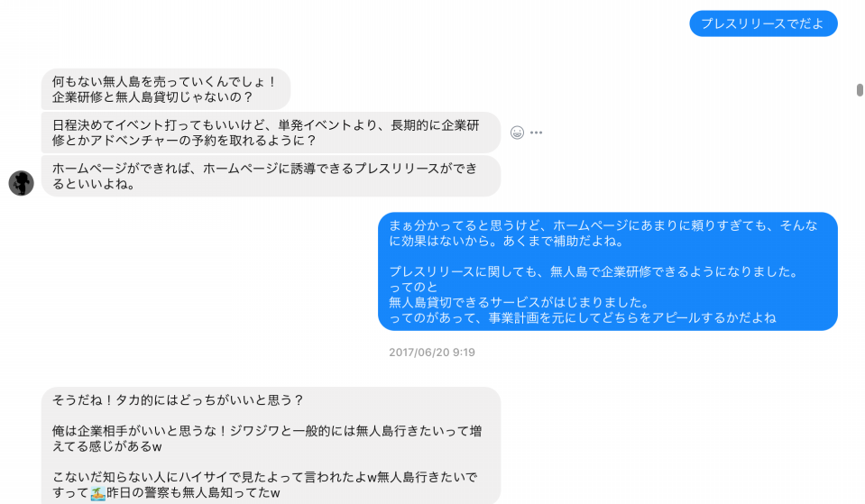The image size is (865, 504).
Task: Click the paragraph starting こないだ知らない人にハイサイで
Action: (265, 485)
